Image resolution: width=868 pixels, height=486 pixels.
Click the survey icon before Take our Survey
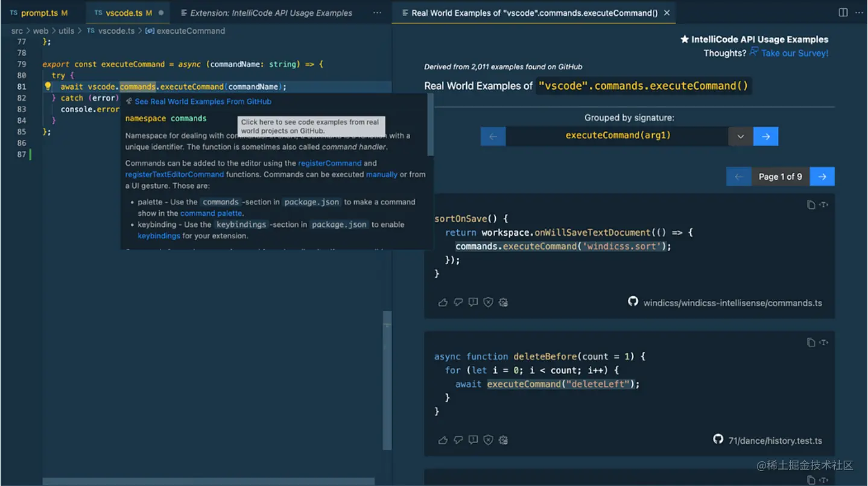(x=754, y=52)
